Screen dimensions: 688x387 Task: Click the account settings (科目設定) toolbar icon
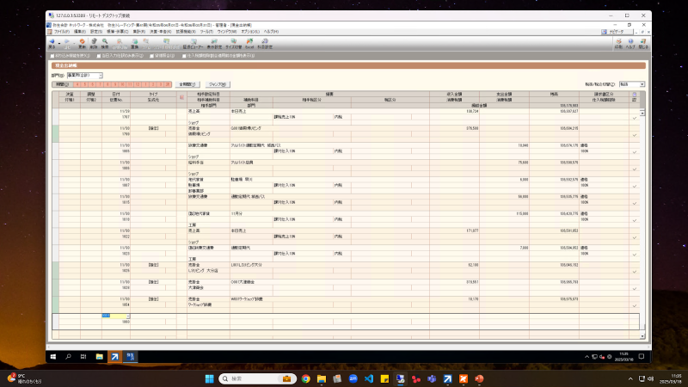pos(265,43)
